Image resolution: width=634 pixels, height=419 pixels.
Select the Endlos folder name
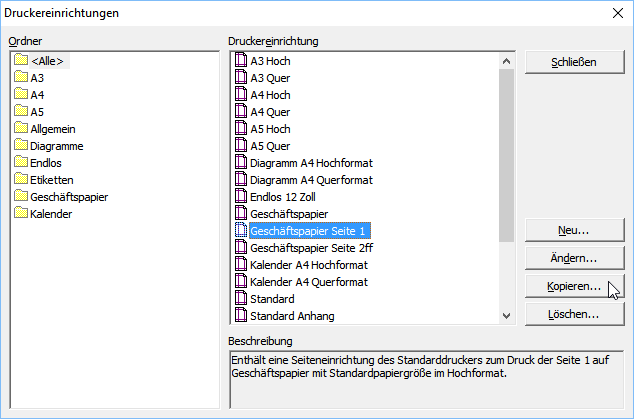(x=46, y=163)
